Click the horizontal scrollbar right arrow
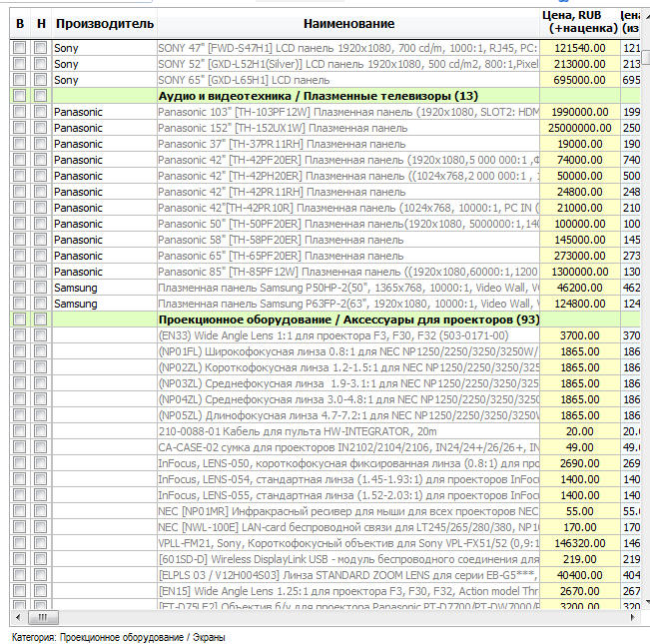The height and width of the screenshot is (644, 650). point(633,617)
